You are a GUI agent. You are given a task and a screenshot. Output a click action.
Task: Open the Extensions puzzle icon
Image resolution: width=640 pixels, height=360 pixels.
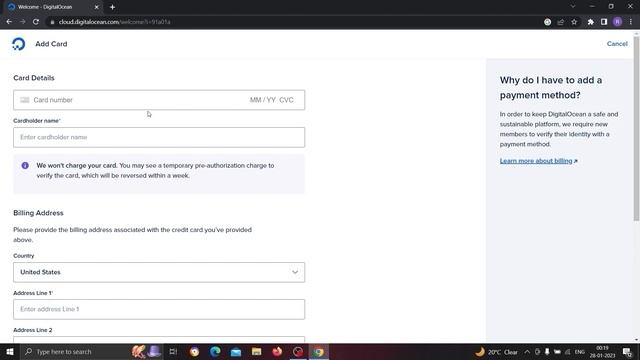pyautogui.click(x=591, y=22)
